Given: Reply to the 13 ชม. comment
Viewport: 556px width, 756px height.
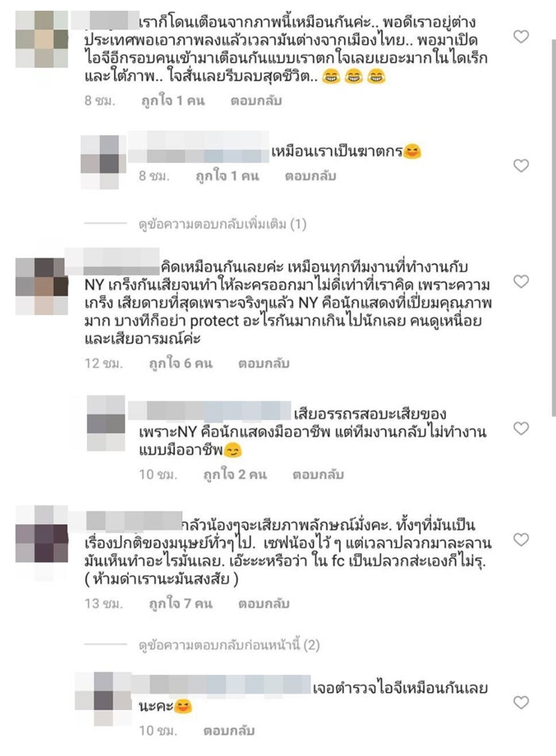Looking at the screenshot, I should (x=263, y=603).
